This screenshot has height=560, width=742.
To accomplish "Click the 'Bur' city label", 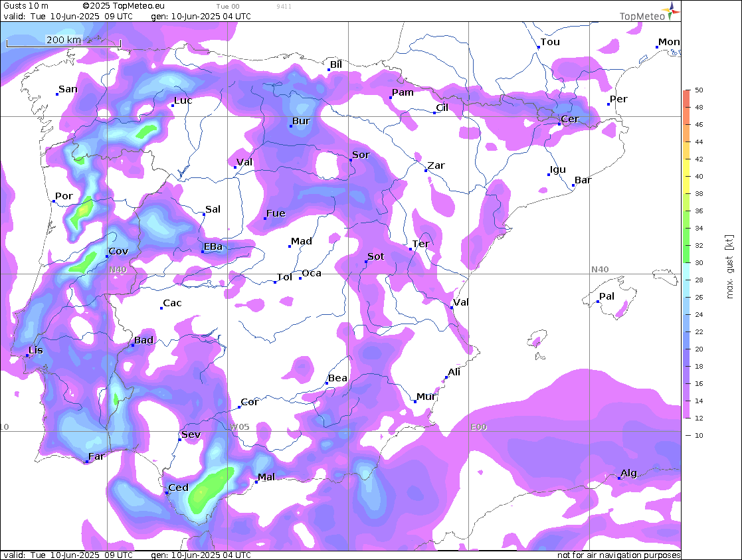I will 301,121.
